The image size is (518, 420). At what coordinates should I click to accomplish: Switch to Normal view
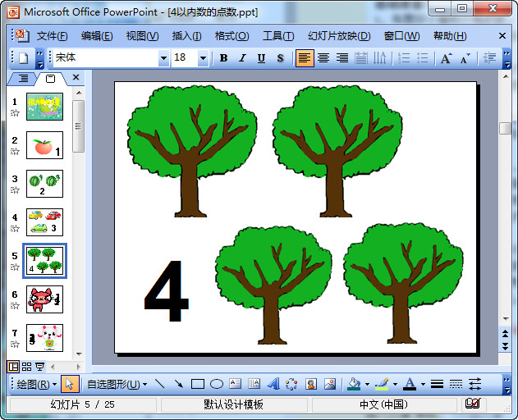point(13,367)
